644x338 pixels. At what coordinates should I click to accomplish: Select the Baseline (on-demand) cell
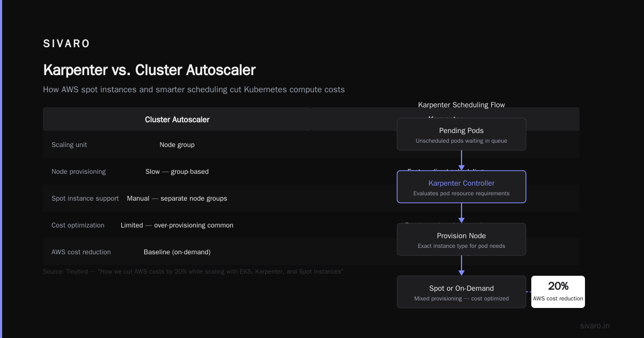pyautogui.click(x=177, y=252)
